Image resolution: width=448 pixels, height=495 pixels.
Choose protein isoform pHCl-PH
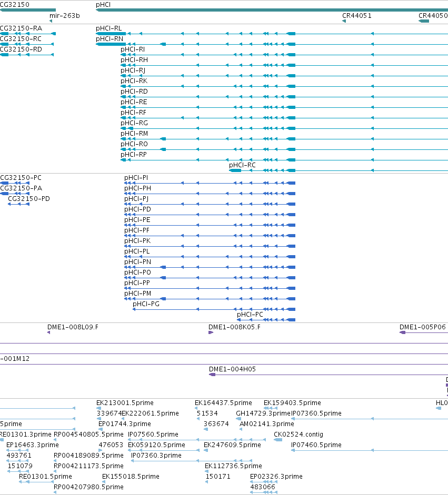(137, 188)
